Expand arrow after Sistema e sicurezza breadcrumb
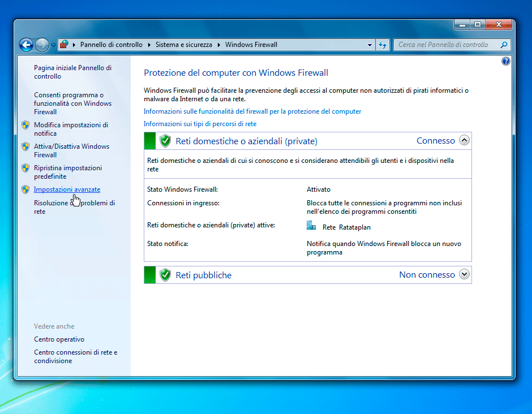This screenshot has height=414, width=532. click(219, 45)
